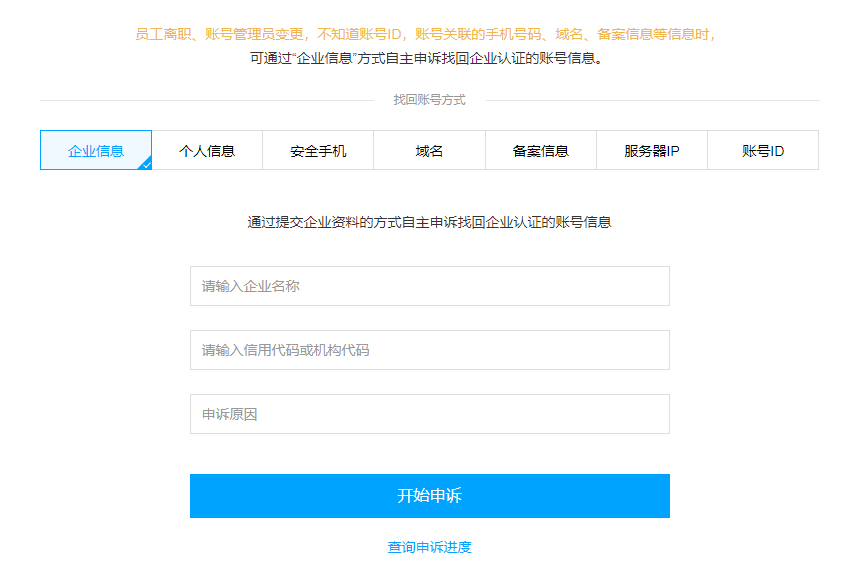Switch to the 个人信息 tab
Screen dimensions: 857x584
pos(207,150)
